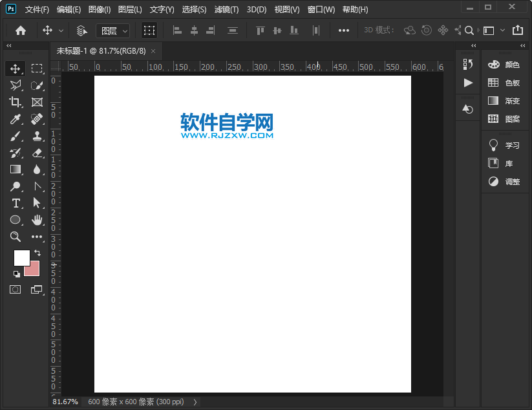The image size is (532, 410).
Task: Open the 图层 workspace dropdown
Action: pyautogui.click(x=113, y=30)
